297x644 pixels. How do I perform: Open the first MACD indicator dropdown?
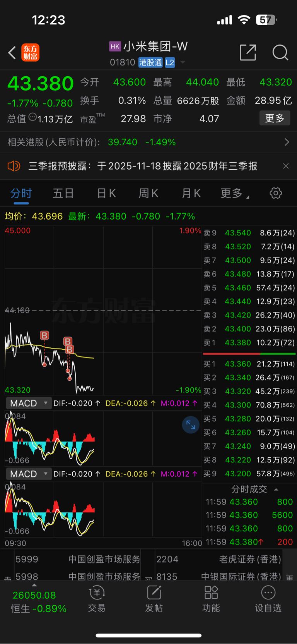[29, 403]
